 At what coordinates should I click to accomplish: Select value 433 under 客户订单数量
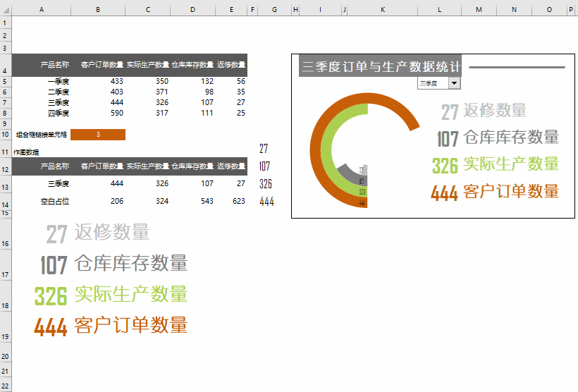(x=117, y=81)
